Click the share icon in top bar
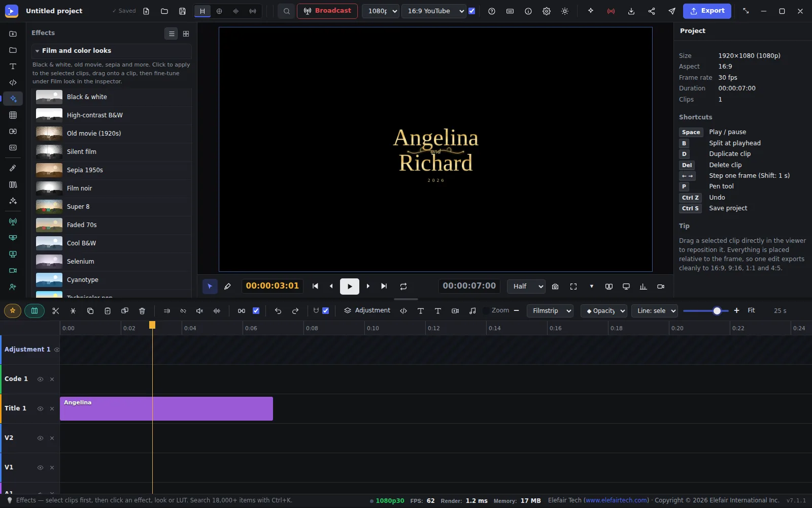The image size is (812, 508). pyautogui.click(x=652, y=11)
